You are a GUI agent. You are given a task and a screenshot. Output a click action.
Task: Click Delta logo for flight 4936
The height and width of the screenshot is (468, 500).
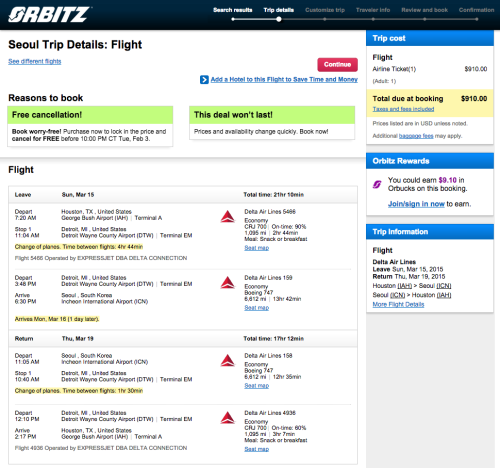pyautogui.click(x=228, y=418)
